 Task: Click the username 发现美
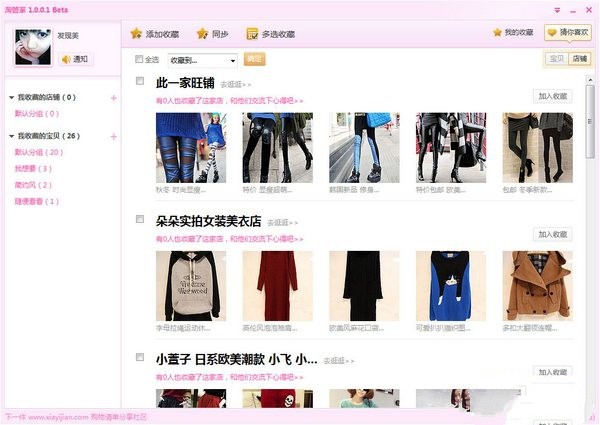pos(68,36)
